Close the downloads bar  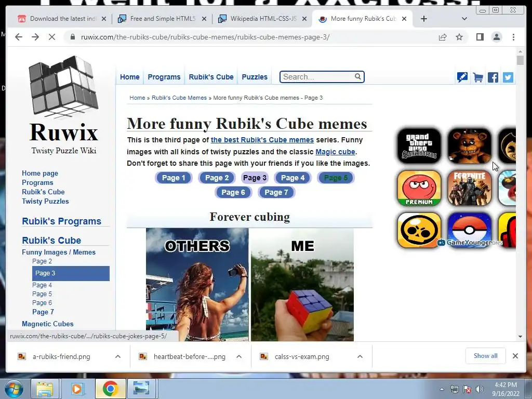515,356
